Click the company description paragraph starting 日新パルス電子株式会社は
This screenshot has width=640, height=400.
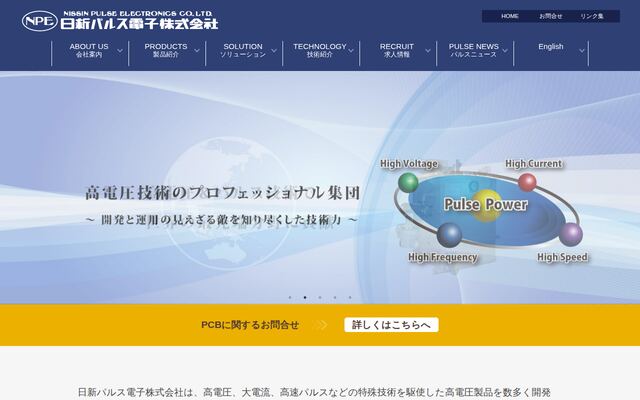click(x=314, y=393)
